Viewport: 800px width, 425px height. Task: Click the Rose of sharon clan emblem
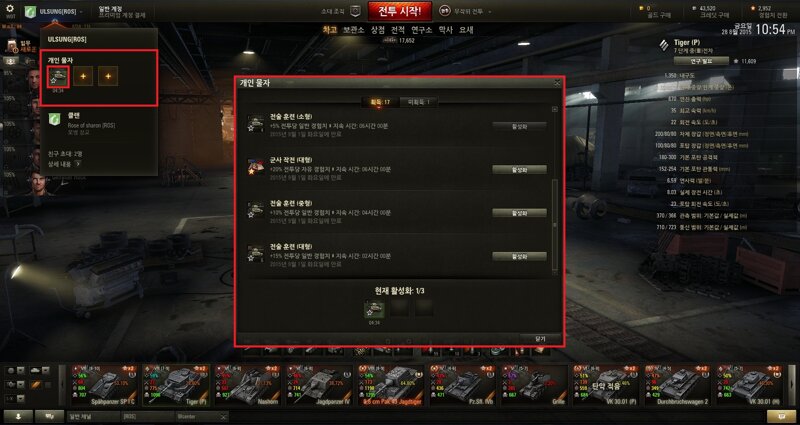point(54,119)
